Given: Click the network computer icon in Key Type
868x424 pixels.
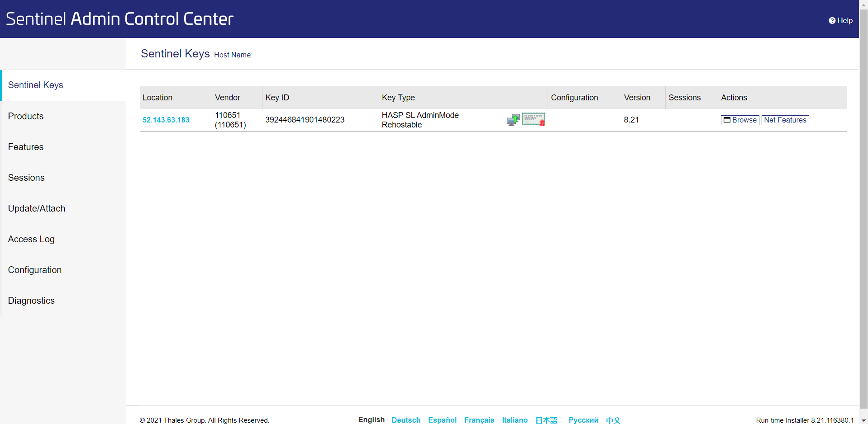Looking at the screenshot, I should tap(513, 120).
